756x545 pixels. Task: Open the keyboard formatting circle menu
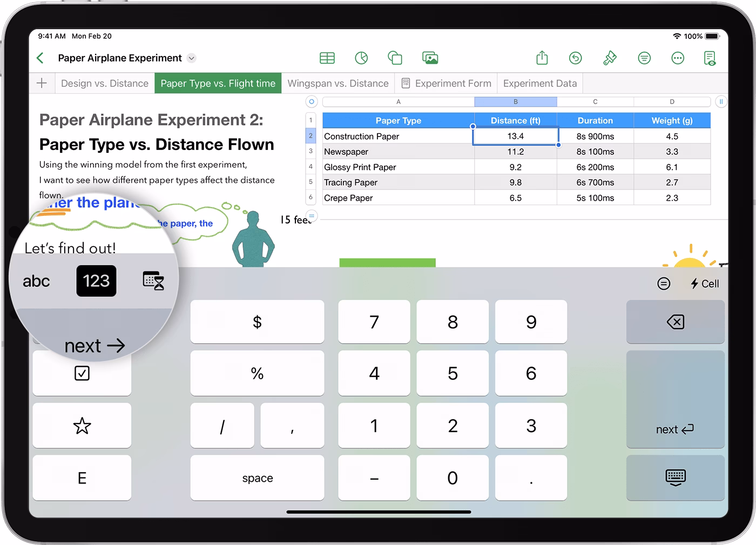pos(664,283)
